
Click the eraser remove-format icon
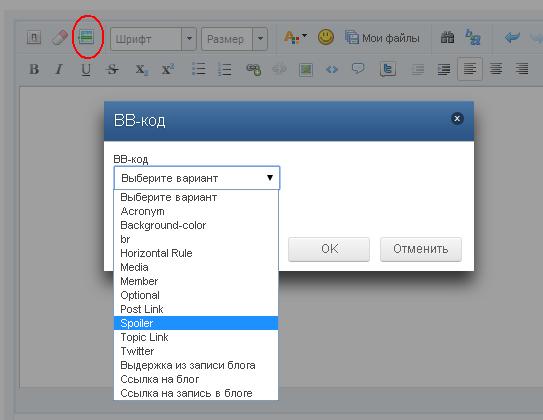(60, 37)
